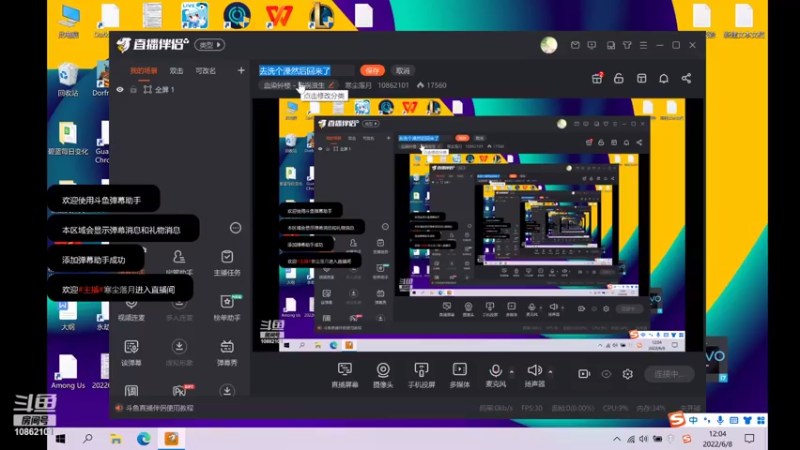The height and width of the screenshot is (450, 800).
Task: Mute the 麦克风 microphone
Action: (x=495, y=375)
